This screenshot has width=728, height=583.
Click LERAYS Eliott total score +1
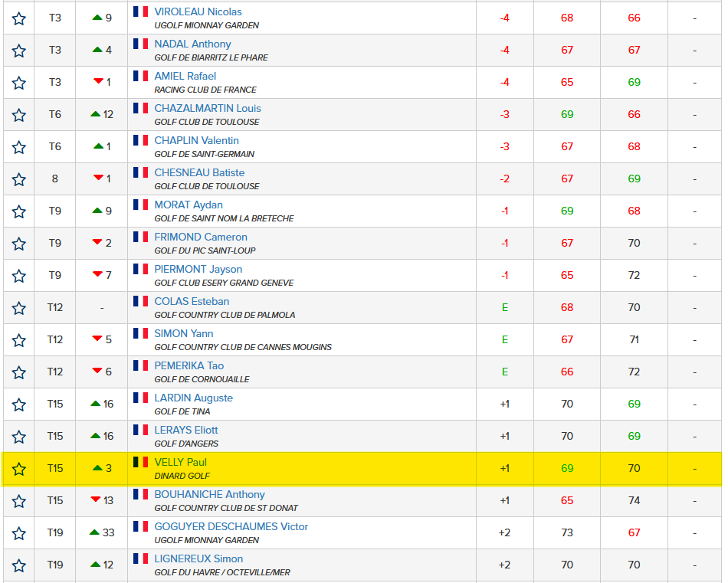pyautogui.click(x=504, y=437)
